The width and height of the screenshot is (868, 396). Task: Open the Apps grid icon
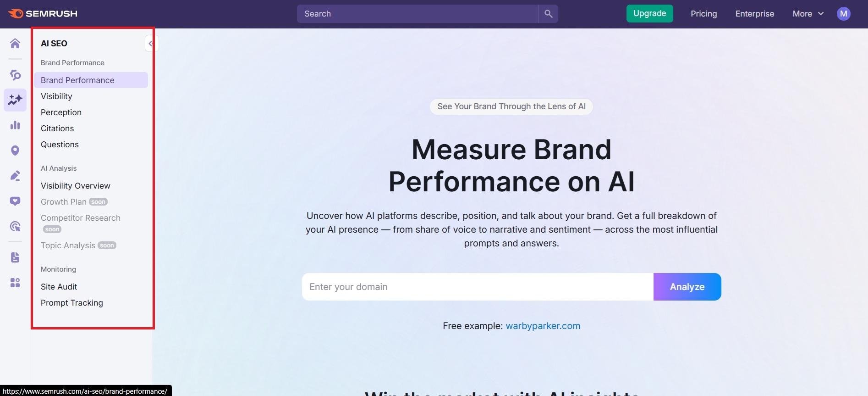pyautogui.click(x=15, y=283)
